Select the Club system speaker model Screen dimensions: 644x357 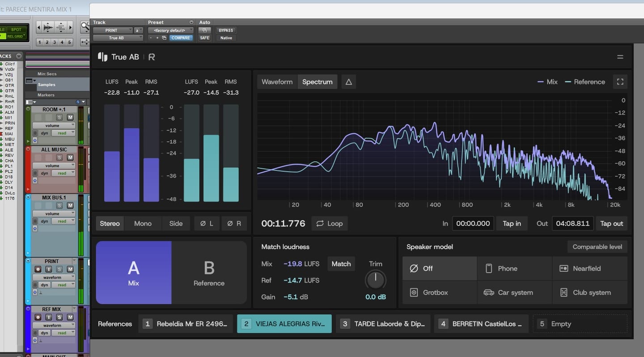590,293
